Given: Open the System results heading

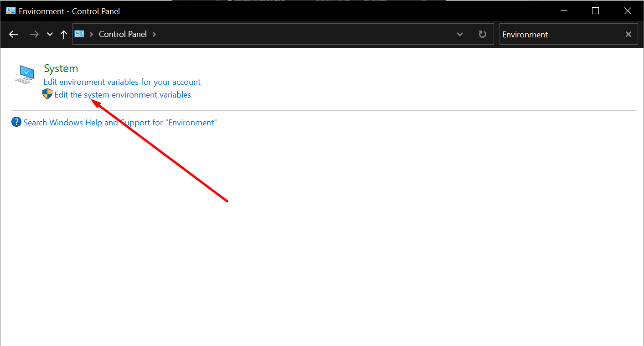Looking at the screenshot, I should tap(61, 68).
